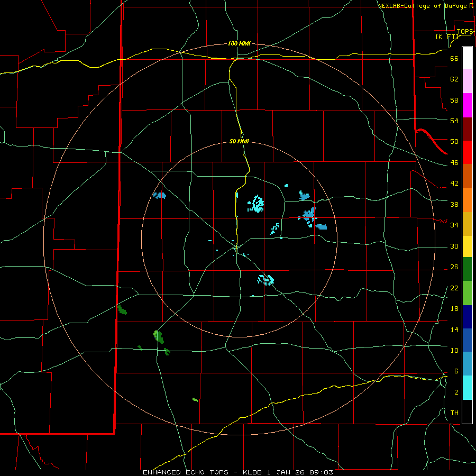Click the legend value "38"

point(454,205)
